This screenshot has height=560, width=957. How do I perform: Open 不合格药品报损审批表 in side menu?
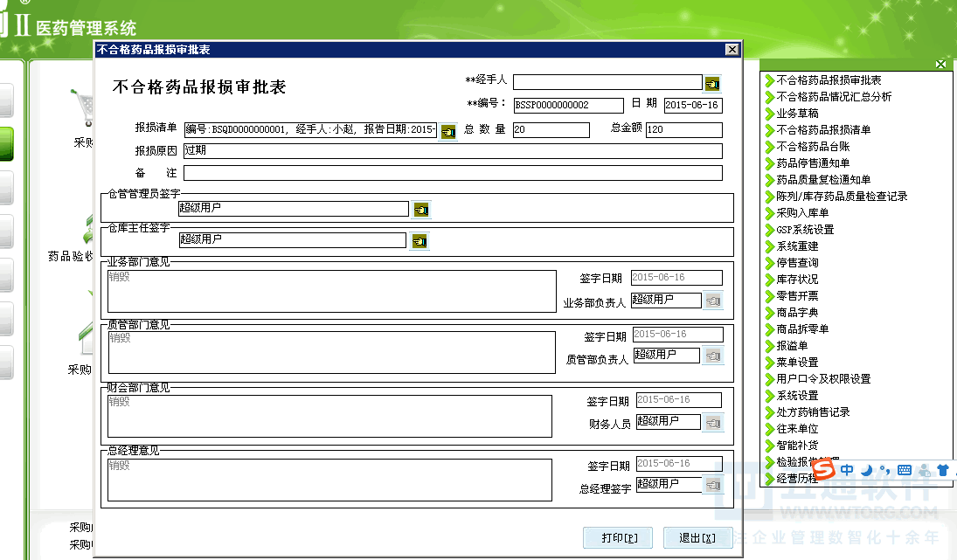point(829,80)
